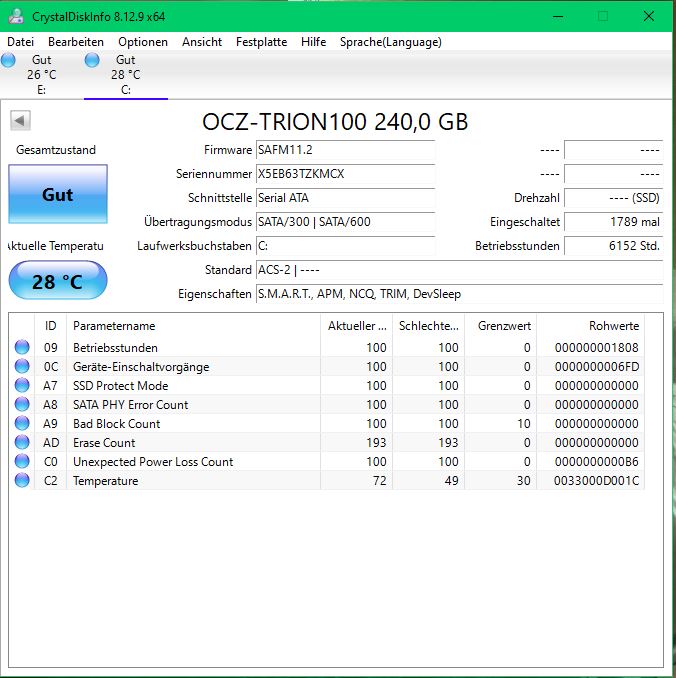Viewport: 676px width, 678px height.
Task: Click the Gut health status button
Action: 58,194
